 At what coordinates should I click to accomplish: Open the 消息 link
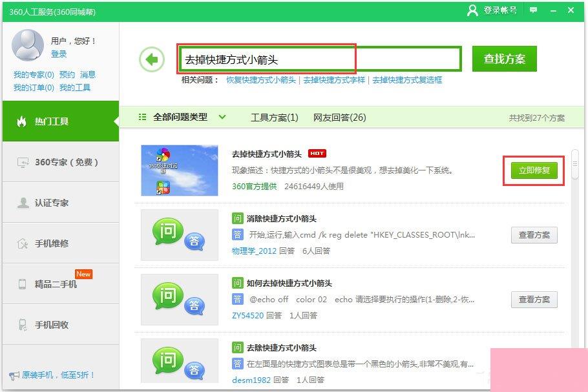point(88,74)
